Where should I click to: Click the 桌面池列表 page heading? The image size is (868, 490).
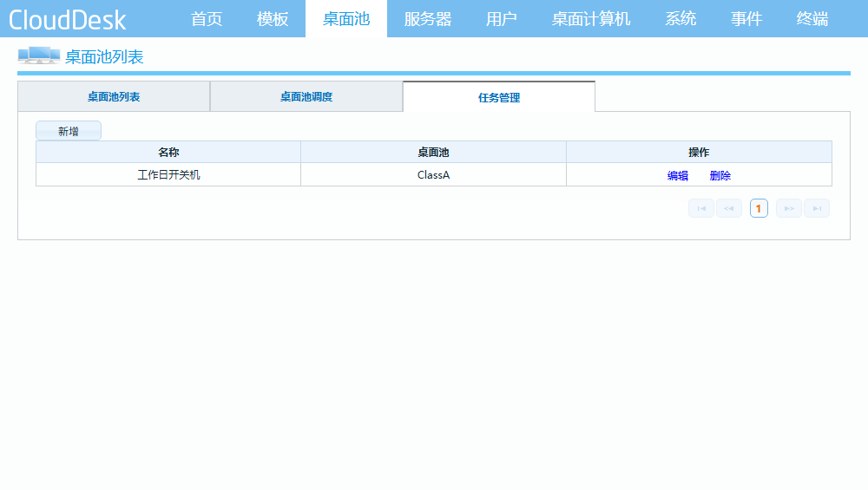[x=105, y=57]
